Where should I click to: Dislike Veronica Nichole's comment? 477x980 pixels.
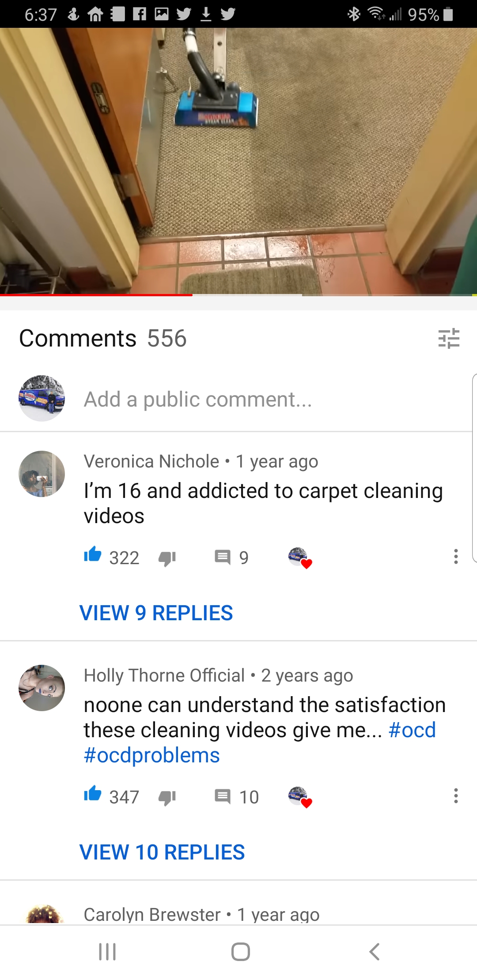(167, 558)
